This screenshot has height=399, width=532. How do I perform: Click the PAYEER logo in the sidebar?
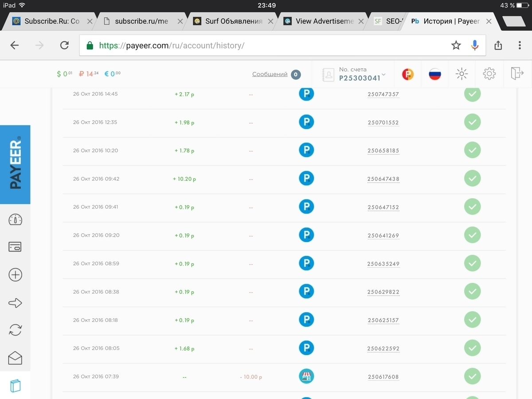coord(15,164)
